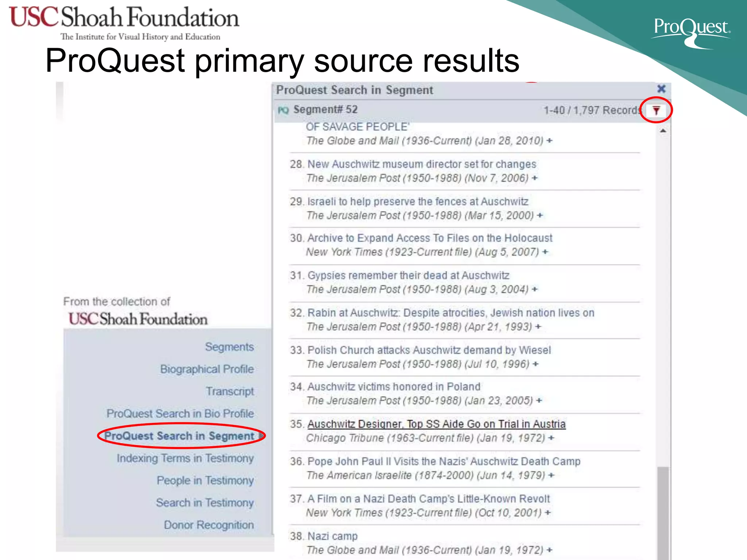Open Search in Testimony
This screenshot has height=560, width=747.
pyautogui.click(x=205, y=503)
